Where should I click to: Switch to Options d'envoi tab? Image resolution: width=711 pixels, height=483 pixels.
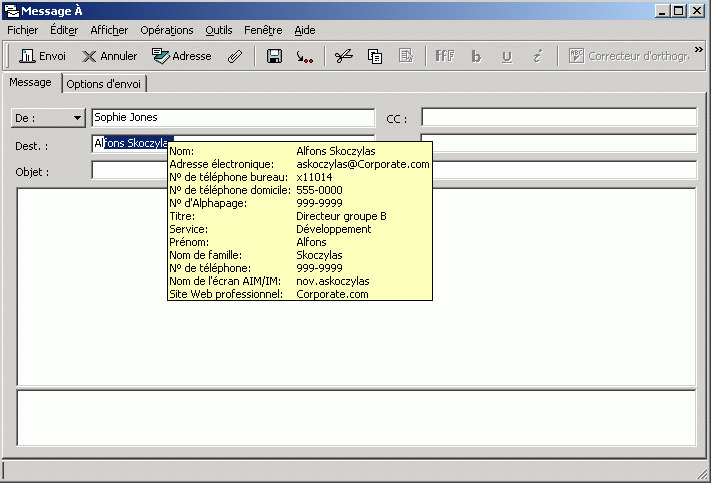pos(103,84)
